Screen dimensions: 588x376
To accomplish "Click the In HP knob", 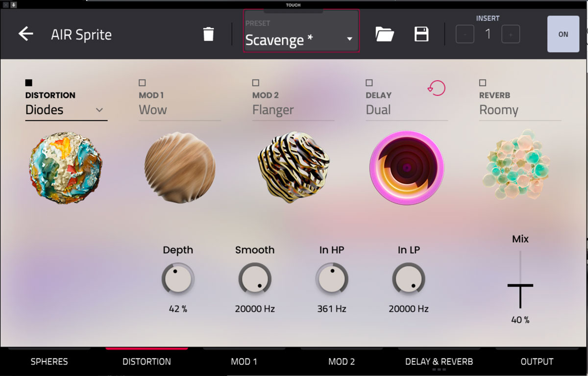I will click(x=332, y=279).
